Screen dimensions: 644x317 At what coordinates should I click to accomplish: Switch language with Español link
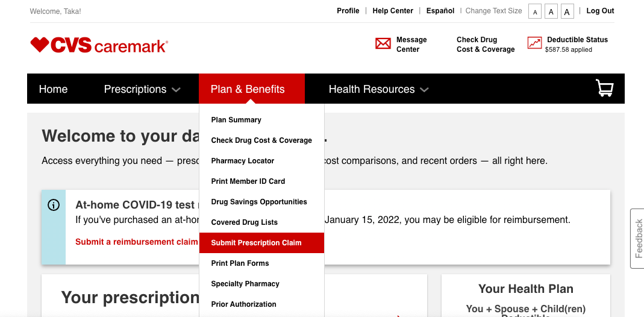(440, 11)
